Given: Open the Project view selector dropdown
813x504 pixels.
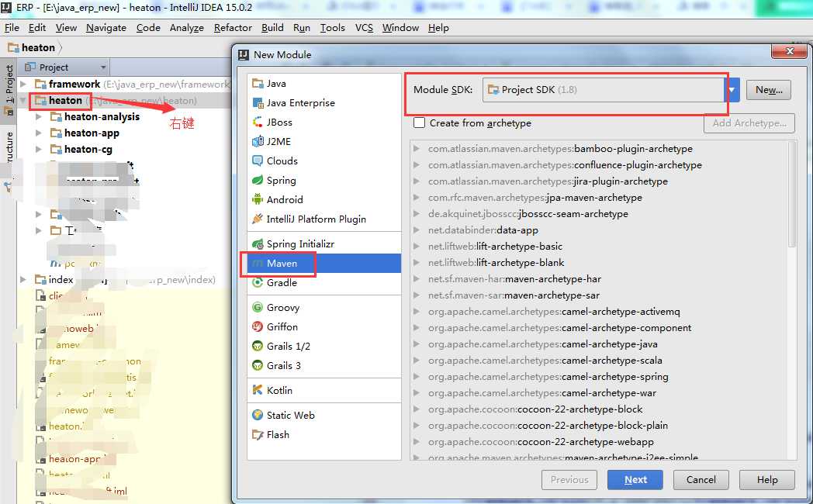Looking at the screenshot, I should 102,67.
